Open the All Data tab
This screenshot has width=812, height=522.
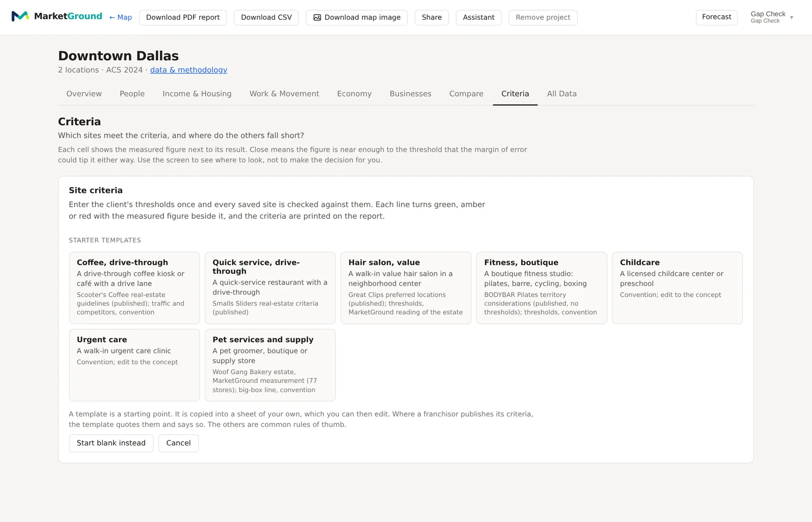562,94
